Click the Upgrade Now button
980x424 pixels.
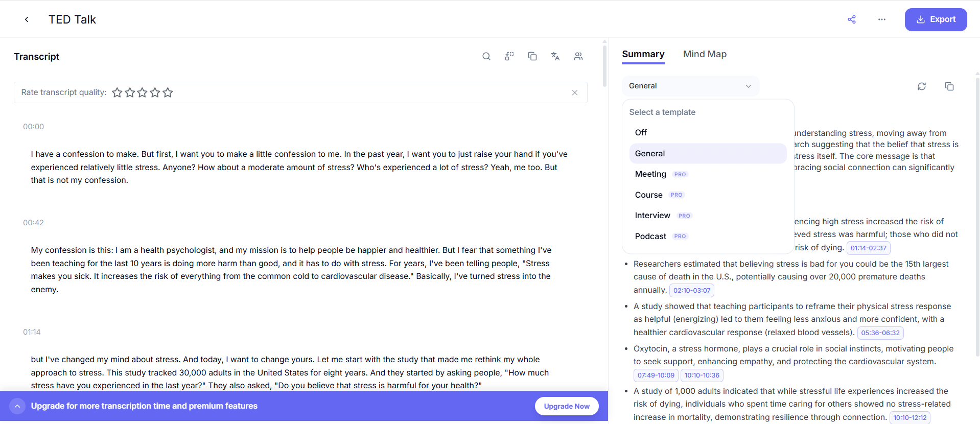pyautogui.click(x=567, y=406)
